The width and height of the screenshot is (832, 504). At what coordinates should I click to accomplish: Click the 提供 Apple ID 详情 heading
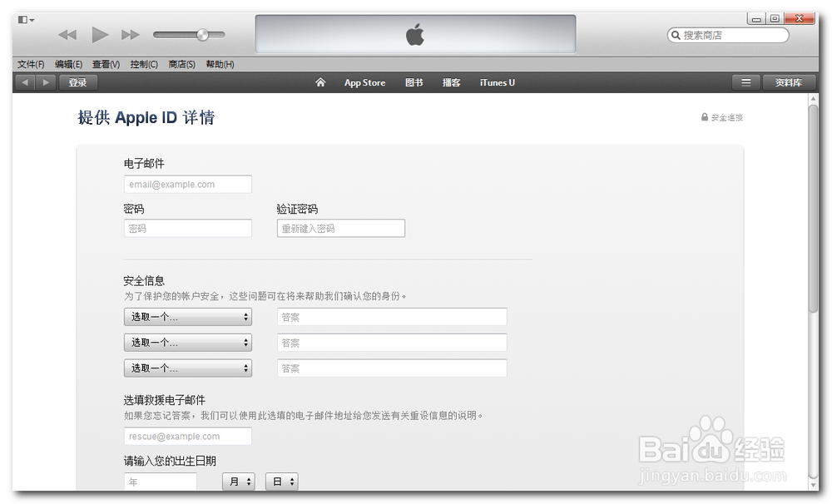[146, 117]
